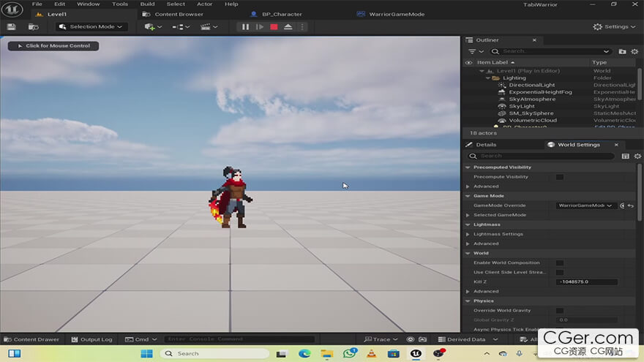644x362 pixels.
Task: Click the second icon right of Trace
Action: [x=423, y=339]
